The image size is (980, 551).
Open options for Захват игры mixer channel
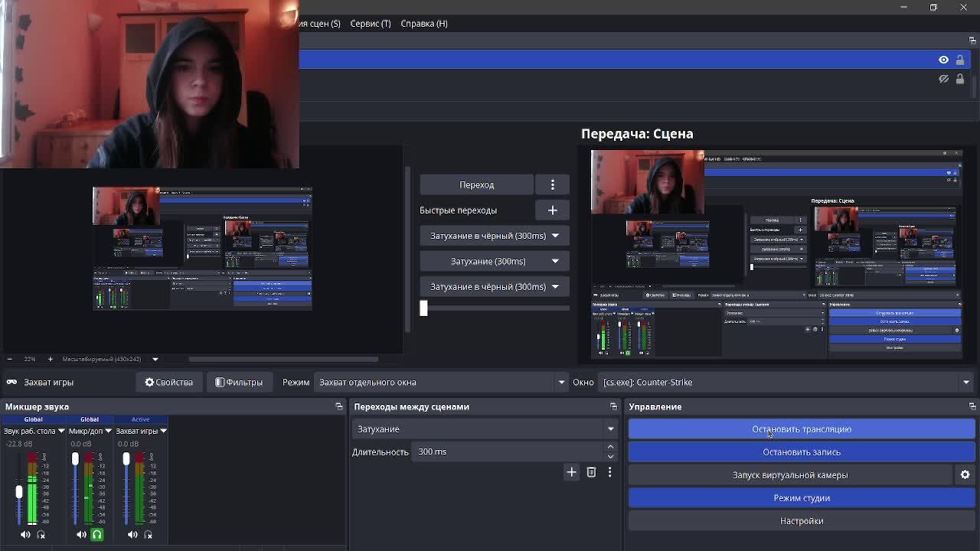[x=163, y=431]
